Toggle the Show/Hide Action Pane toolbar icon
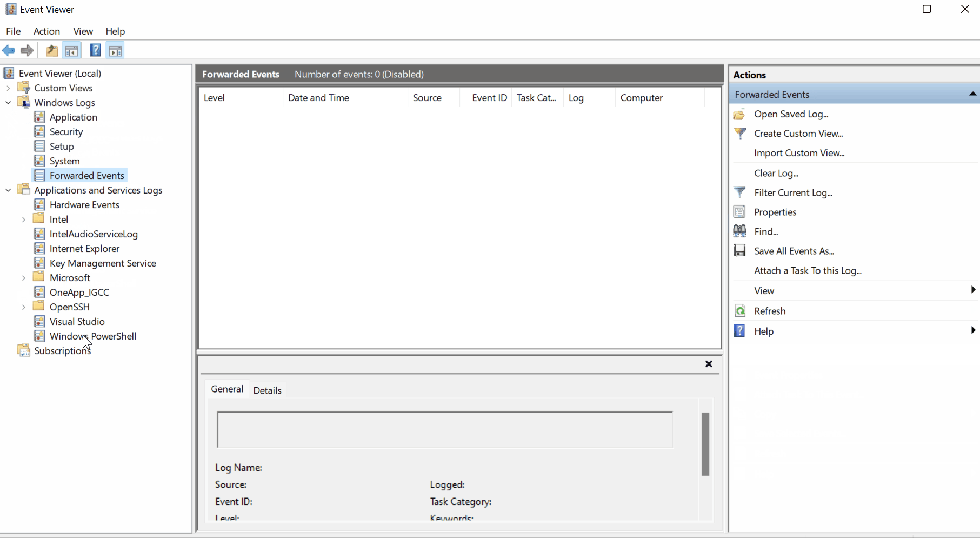This screenshot has width=980, height=538. (x=115, y=51)
